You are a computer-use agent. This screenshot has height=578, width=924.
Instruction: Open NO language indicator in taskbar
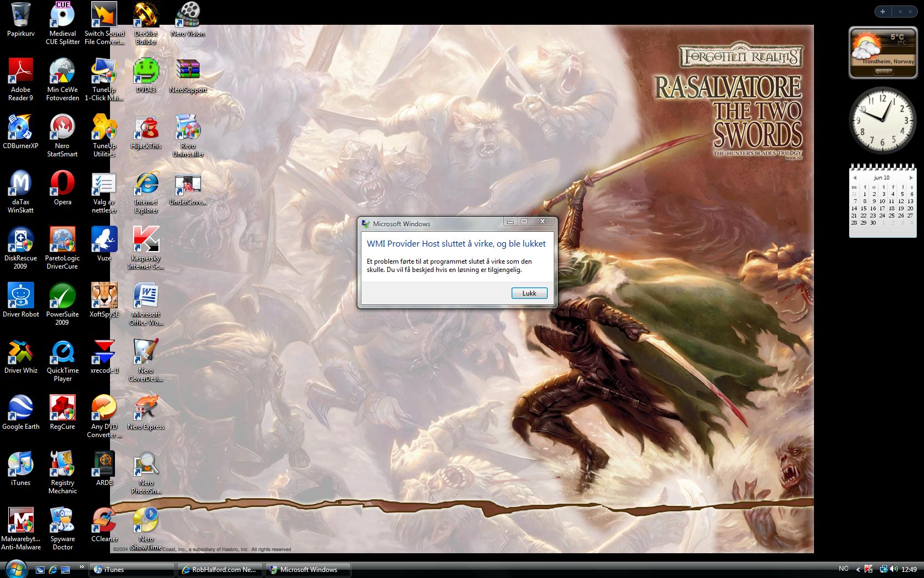click(x=843, y=569)
